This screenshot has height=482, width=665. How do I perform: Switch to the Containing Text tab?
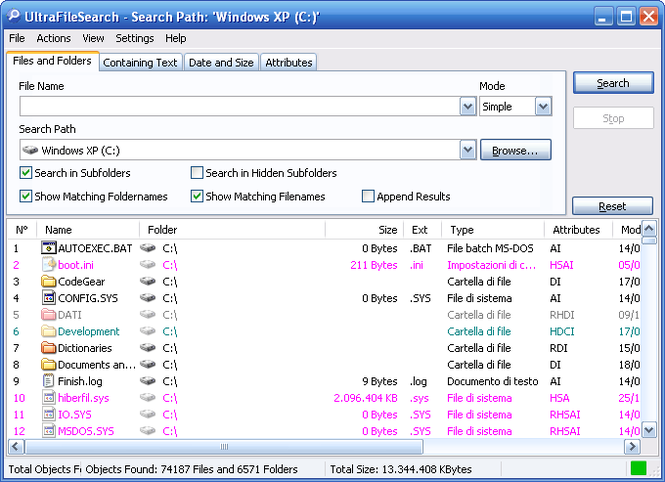click(x=140, y=62)
